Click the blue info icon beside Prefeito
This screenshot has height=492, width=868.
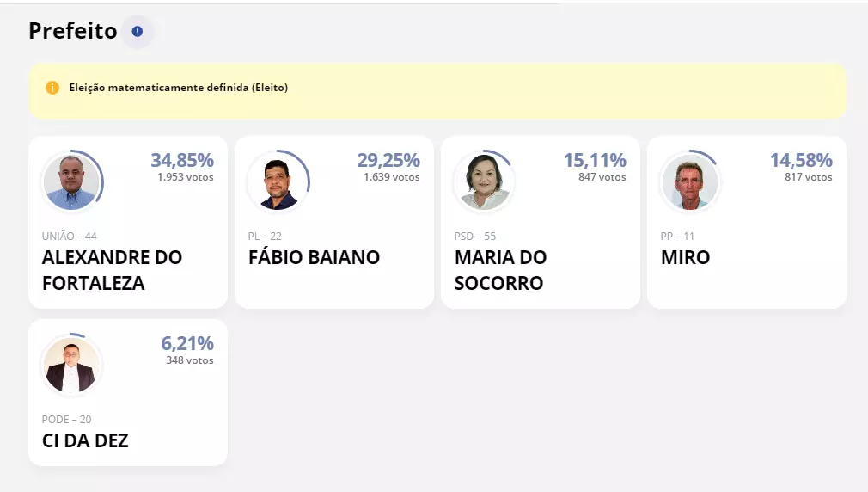(138, 32)
